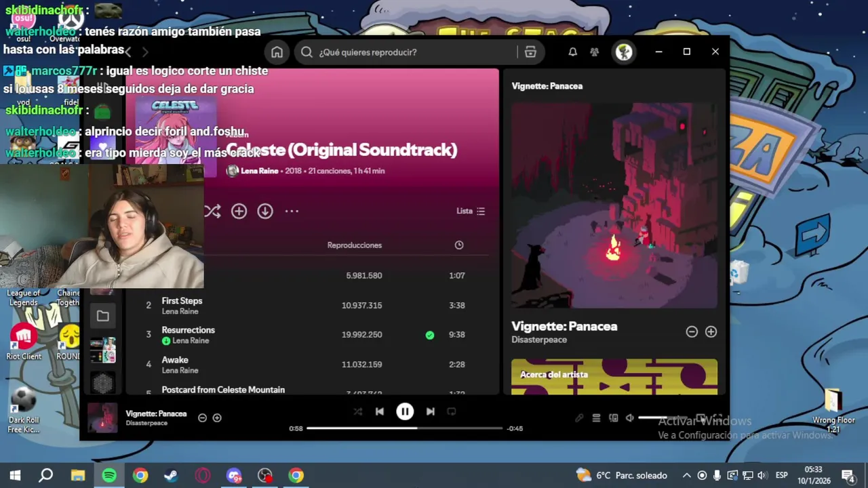Open the artist link Lena Raine in the album header
Viewport: 868px width, 488px height.
[260, 171]
